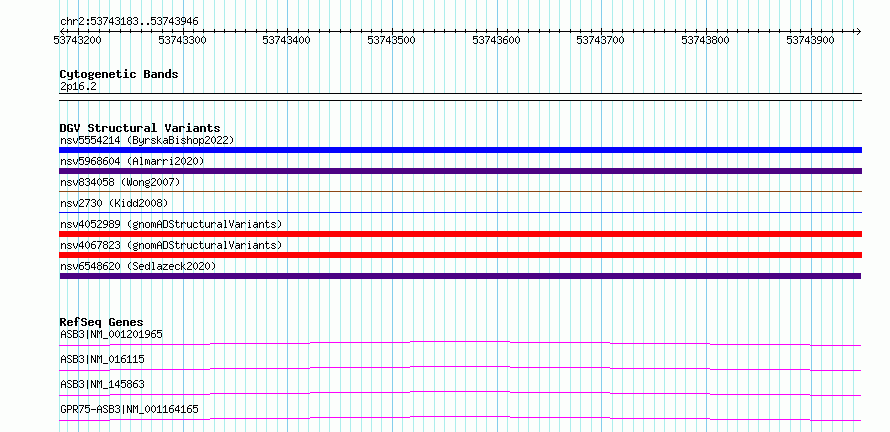Click the thin blue nsv2730 variant line

point(460,213)
